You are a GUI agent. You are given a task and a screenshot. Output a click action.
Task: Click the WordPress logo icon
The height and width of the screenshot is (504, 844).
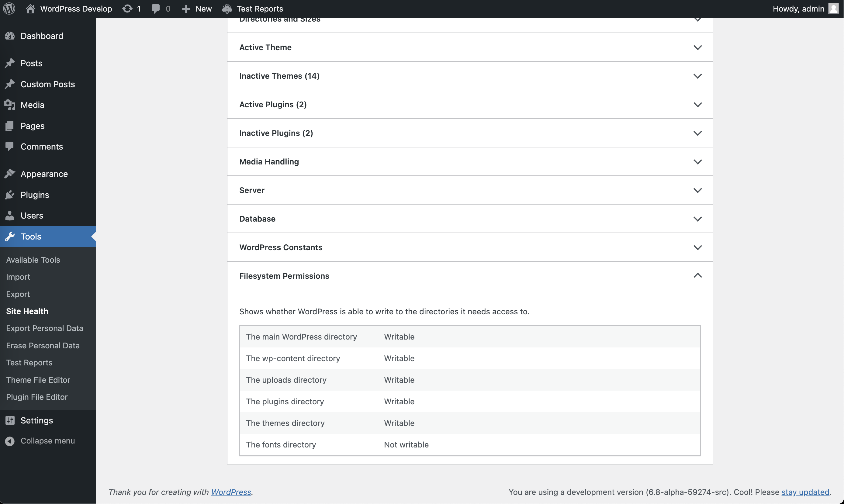(9, 9)
